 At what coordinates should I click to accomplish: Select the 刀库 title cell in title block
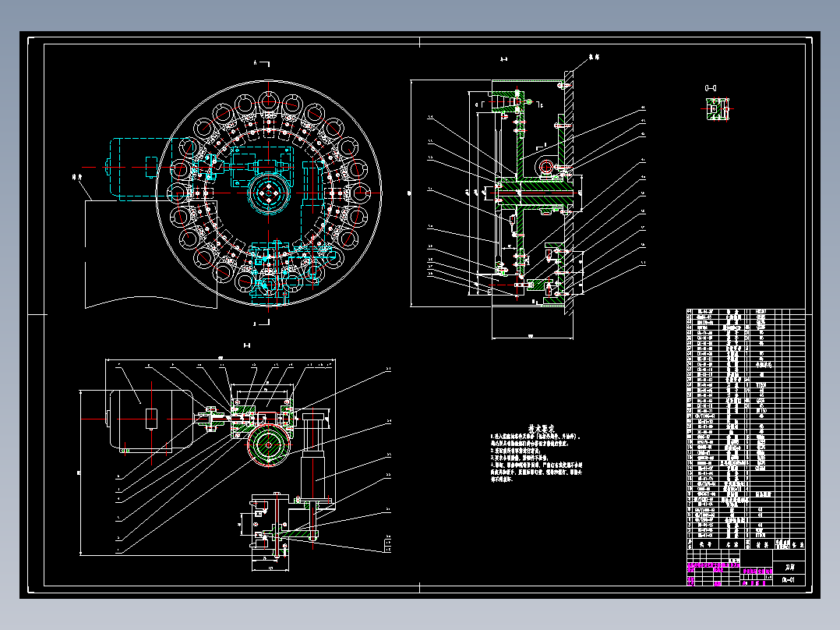[789, 568]
